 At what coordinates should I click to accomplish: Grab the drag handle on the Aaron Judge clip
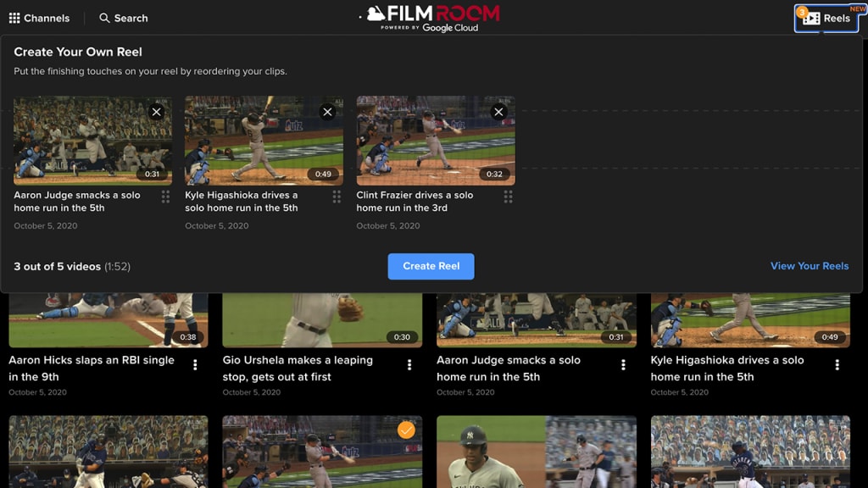pyautogui.click(x=164, y=197)
